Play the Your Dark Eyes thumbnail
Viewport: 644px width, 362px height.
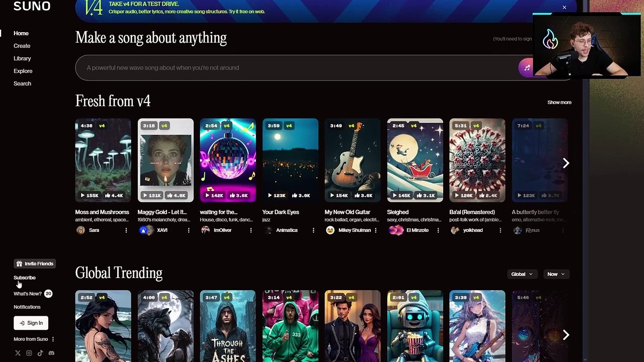pyautogui.click(x=290, y=160)
